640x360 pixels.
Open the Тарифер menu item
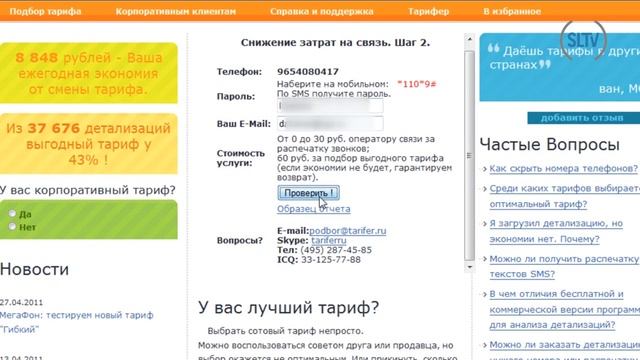coord(429,11)
